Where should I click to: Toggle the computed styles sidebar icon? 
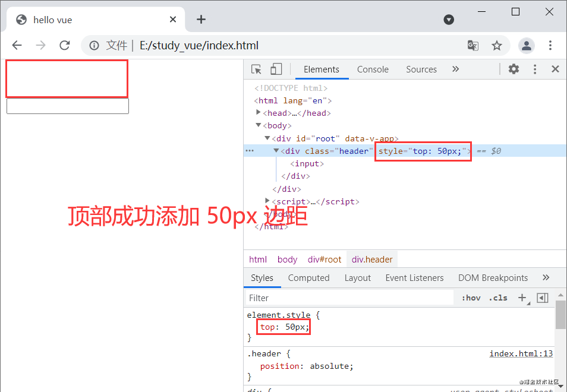(543, 298)
